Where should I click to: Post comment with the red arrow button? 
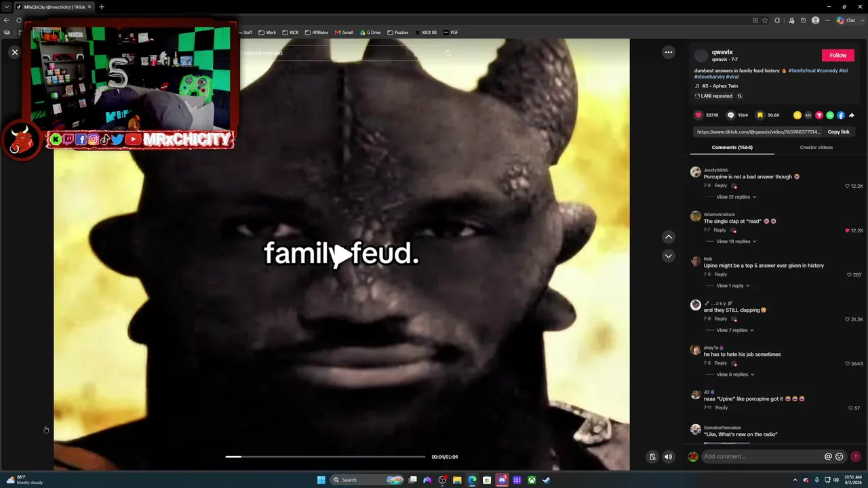tap(856, 457)
